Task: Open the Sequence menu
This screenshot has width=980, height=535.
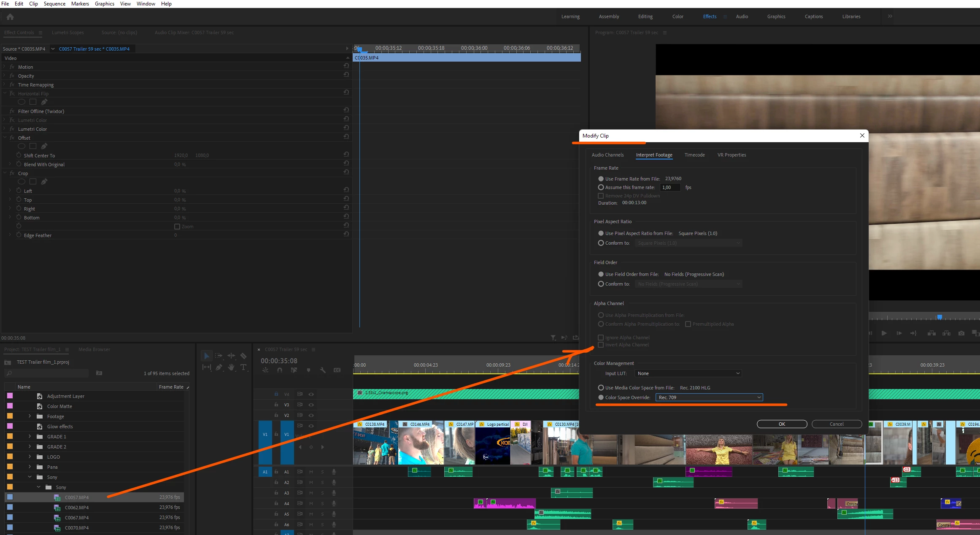Action: [x=54, y=4]
